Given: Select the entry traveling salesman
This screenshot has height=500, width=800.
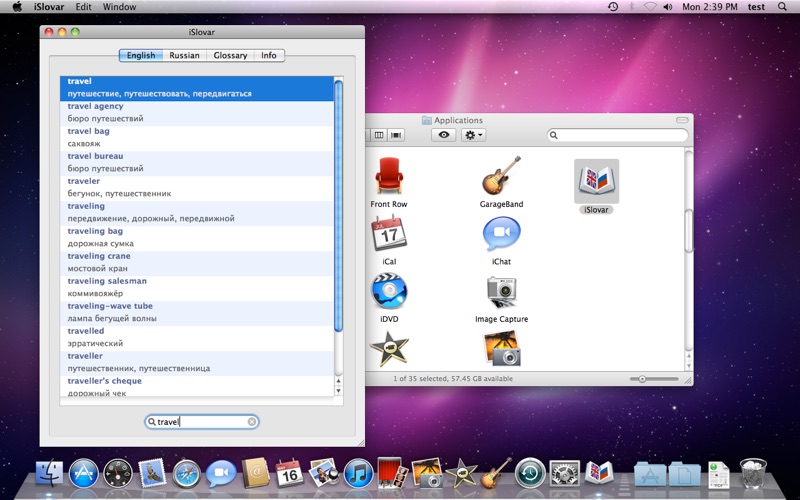Looking at the screenshot, I should pyautogui.click(x=197, y=287).
